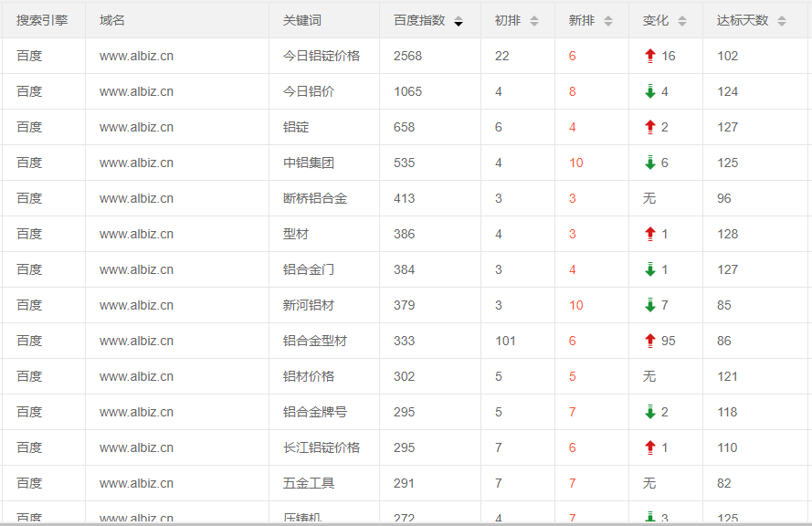Open the keyword 断桥铝合金
812x526 pixels.
pos(315,198)
